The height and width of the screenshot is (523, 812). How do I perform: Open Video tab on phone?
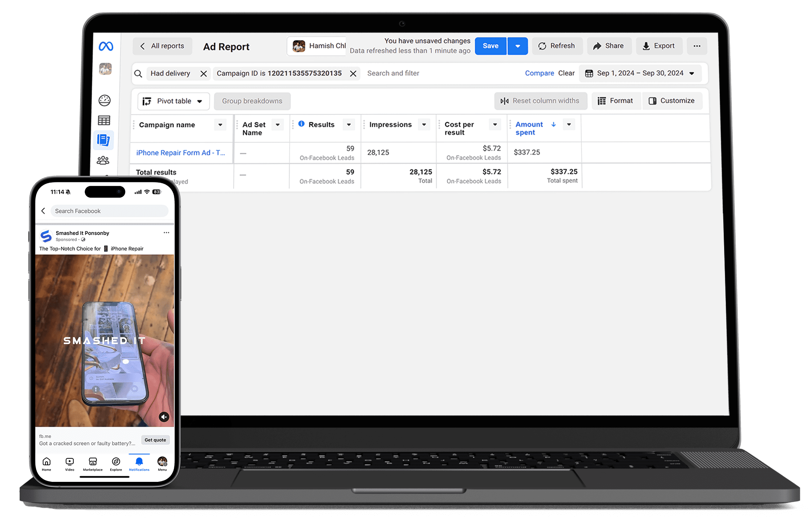pos(69,464)
